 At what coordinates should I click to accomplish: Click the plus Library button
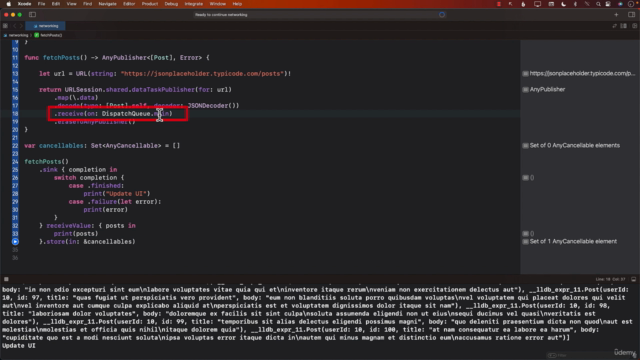tap(616, 15)
